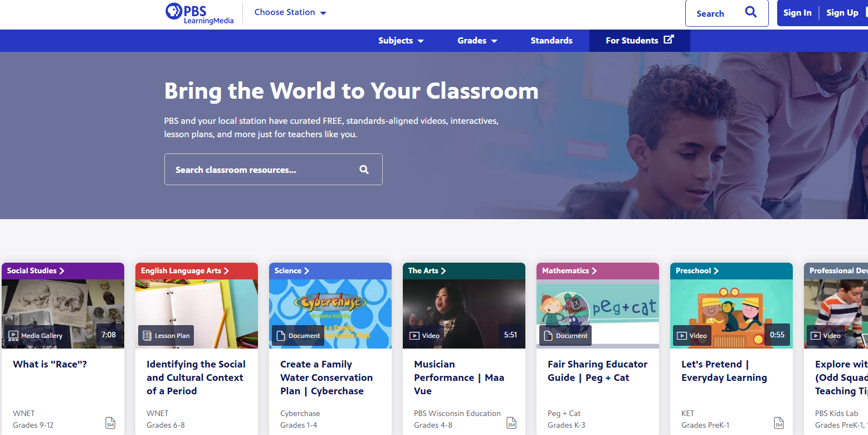Open the Standards page
The image size is (868, 435).
click(x=551, y=41)
